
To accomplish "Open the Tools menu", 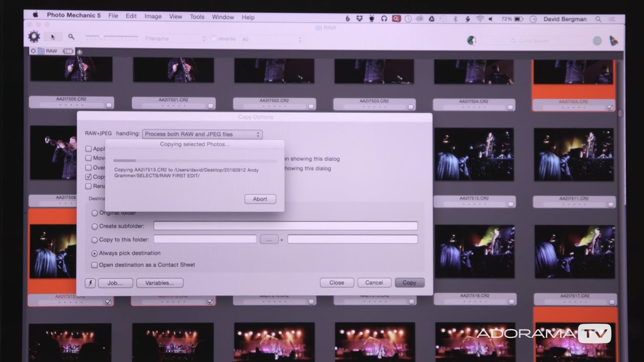I will point(197,17).
